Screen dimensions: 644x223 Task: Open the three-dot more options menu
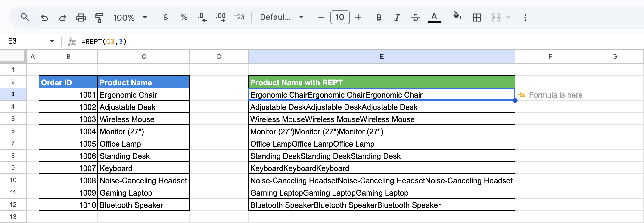pos(525,18)
